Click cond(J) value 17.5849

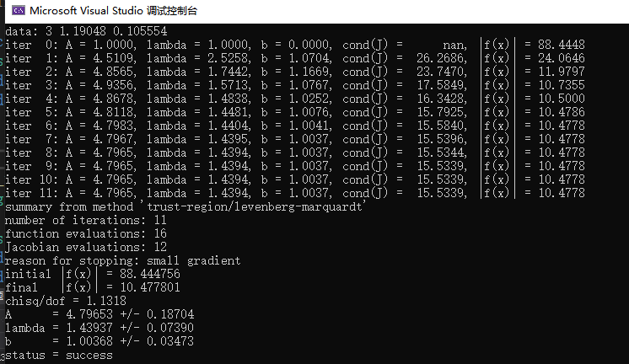pyautogui.click(x=442, y=85)
